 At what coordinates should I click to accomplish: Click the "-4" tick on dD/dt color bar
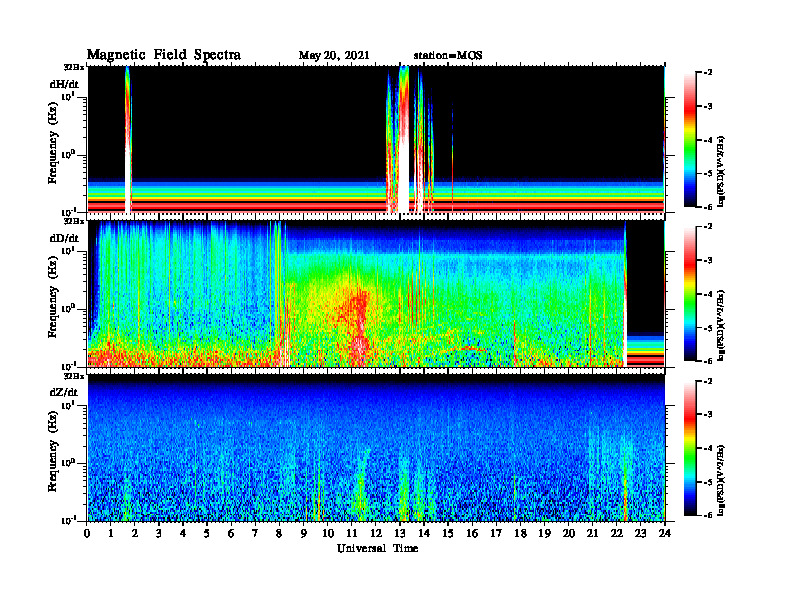706,294
